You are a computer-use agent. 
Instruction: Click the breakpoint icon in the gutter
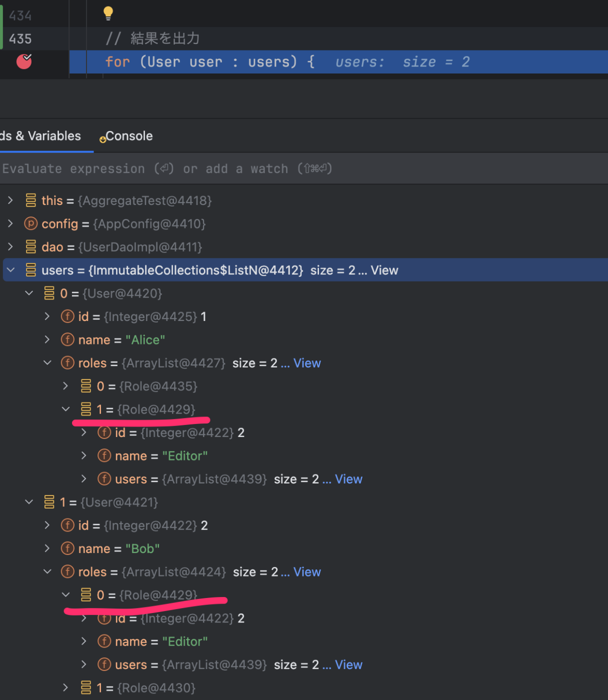pyautogui.click(x=24, y=61)
